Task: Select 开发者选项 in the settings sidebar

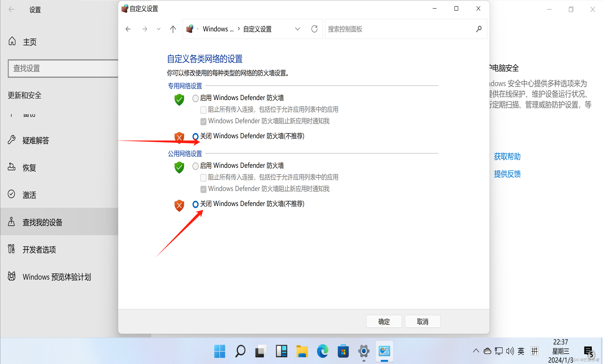Action: click(39, 249)
